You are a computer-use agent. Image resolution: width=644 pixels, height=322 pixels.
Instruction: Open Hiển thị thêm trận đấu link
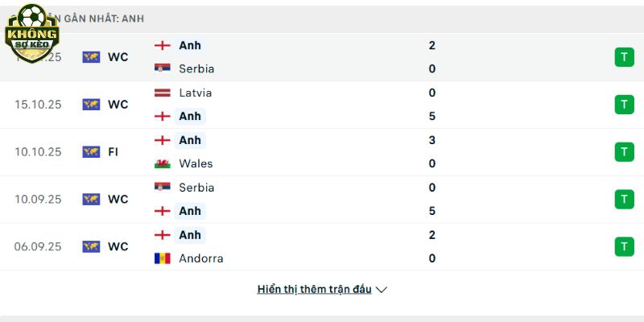coord(314,289)
